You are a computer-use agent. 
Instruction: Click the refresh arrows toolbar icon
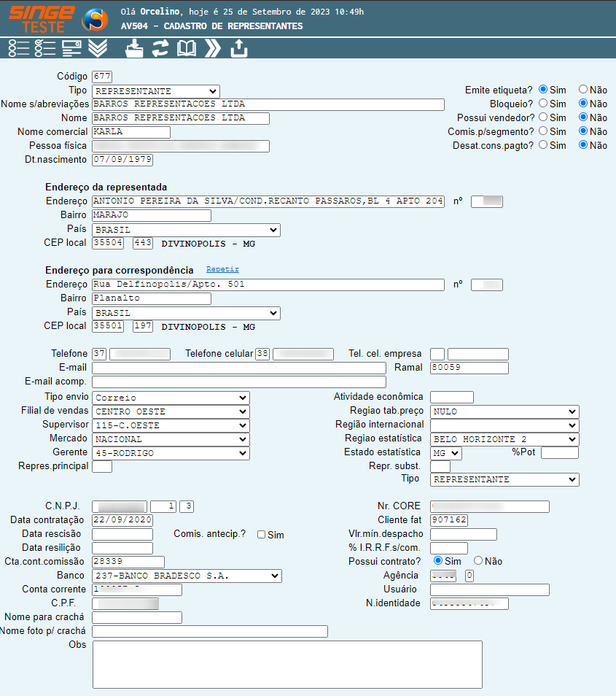[160, 48]
